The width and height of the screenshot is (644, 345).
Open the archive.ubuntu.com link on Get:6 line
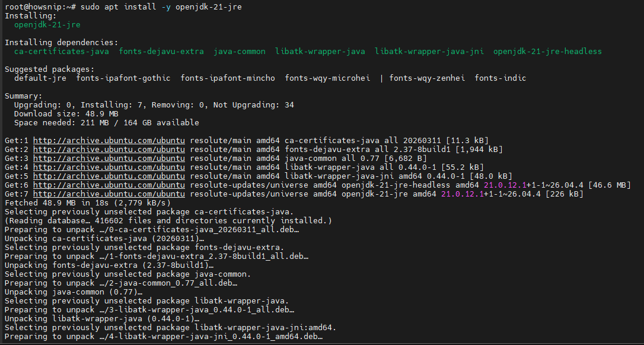(x=109, y=185)
